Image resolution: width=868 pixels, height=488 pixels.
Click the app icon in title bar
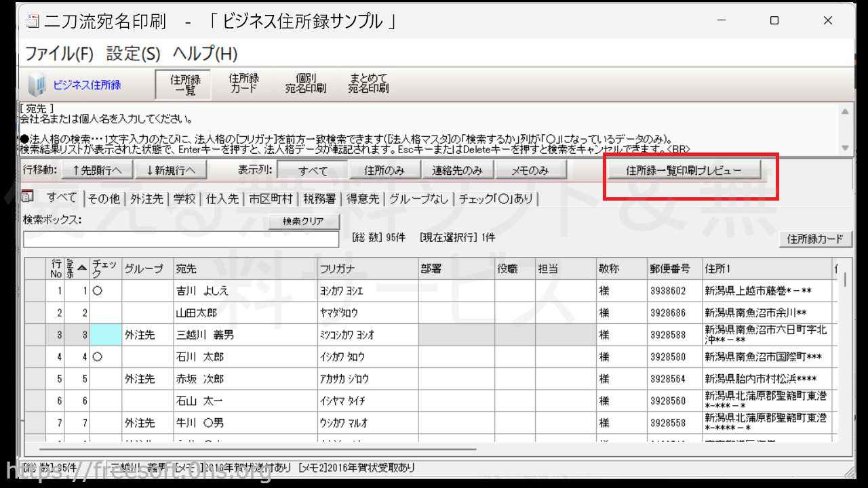32,21
